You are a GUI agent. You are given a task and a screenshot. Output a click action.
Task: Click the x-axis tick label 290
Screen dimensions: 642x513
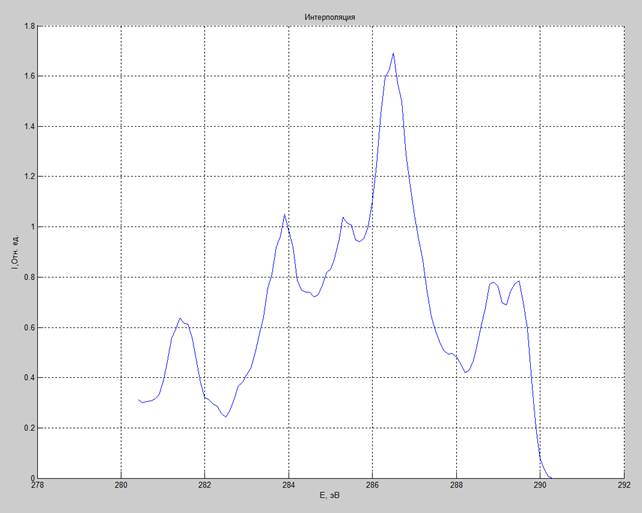[540, 485]
